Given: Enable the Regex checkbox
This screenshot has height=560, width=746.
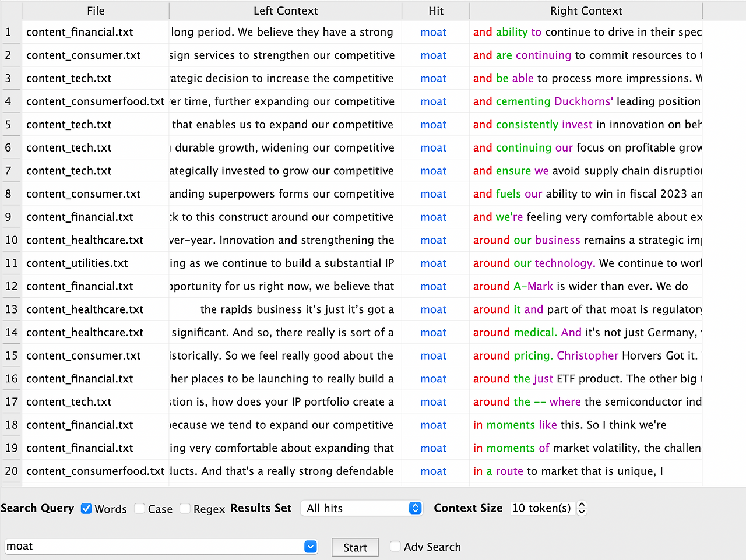Looking at the screenshot, I should point(185,509).
